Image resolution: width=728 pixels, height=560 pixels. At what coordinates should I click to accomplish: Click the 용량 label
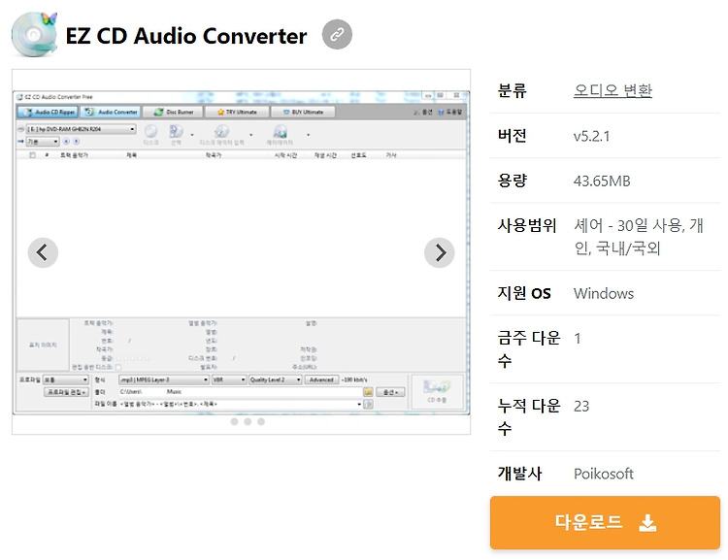click(x=513, y=181)
